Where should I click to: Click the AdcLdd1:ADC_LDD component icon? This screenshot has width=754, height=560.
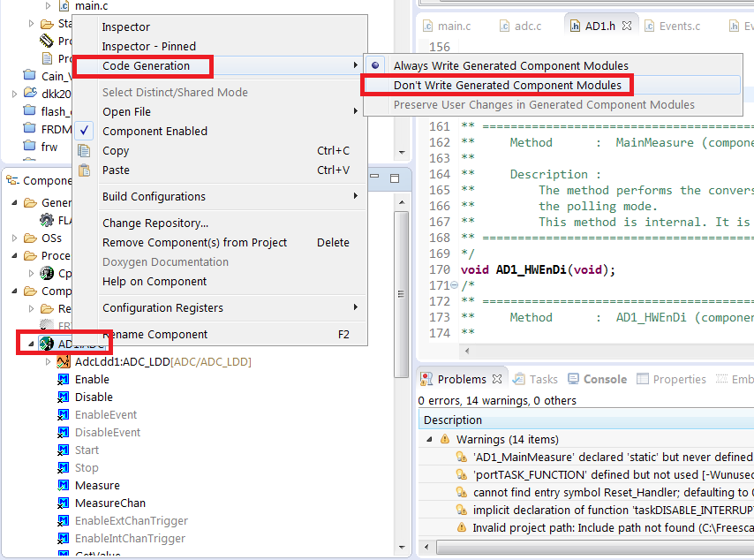tap(63, 362)
